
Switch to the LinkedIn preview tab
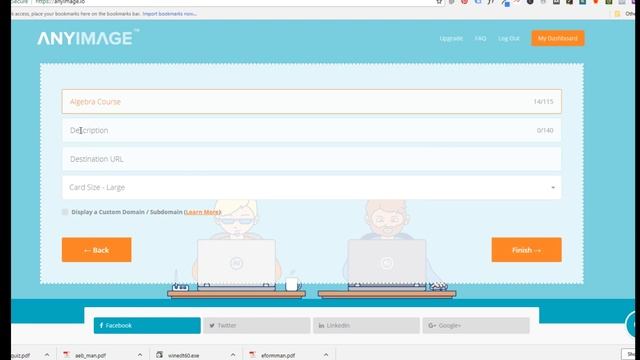366,325
